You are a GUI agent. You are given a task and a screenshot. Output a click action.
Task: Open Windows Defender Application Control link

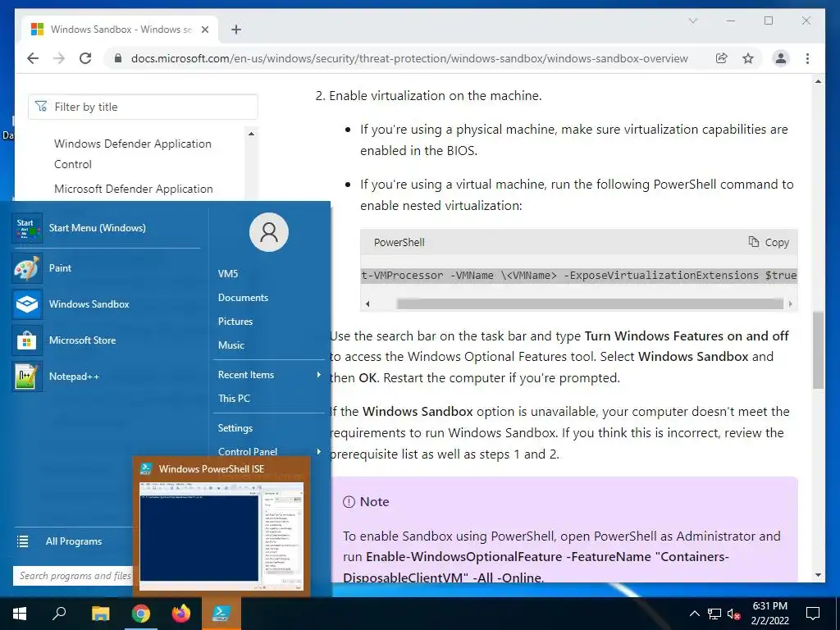[133, 153]
